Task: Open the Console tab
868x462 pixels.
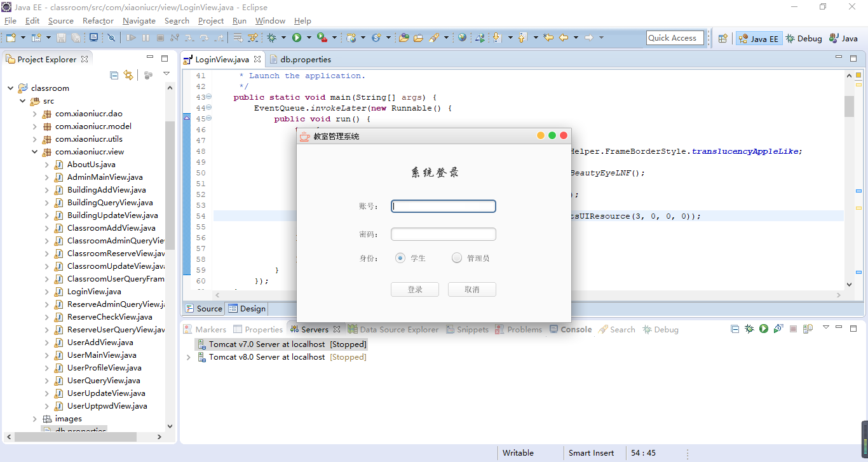Action: coord(571,329)
